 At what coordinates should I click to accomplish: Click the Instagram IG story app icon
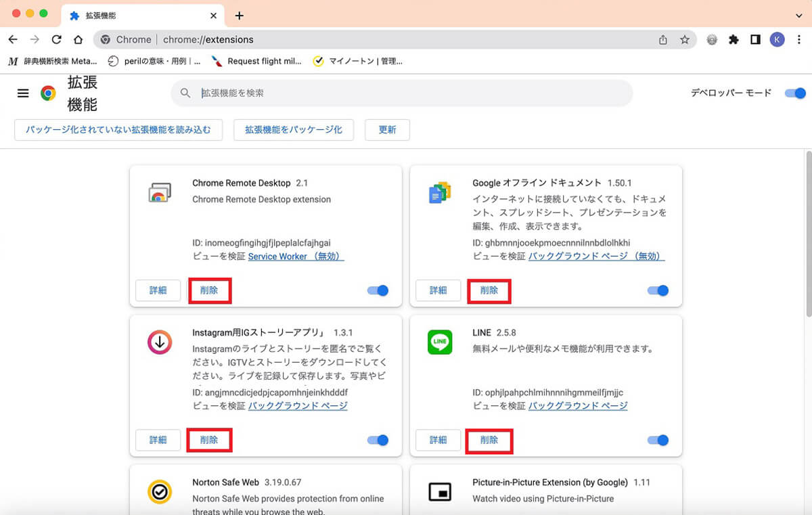160,343
